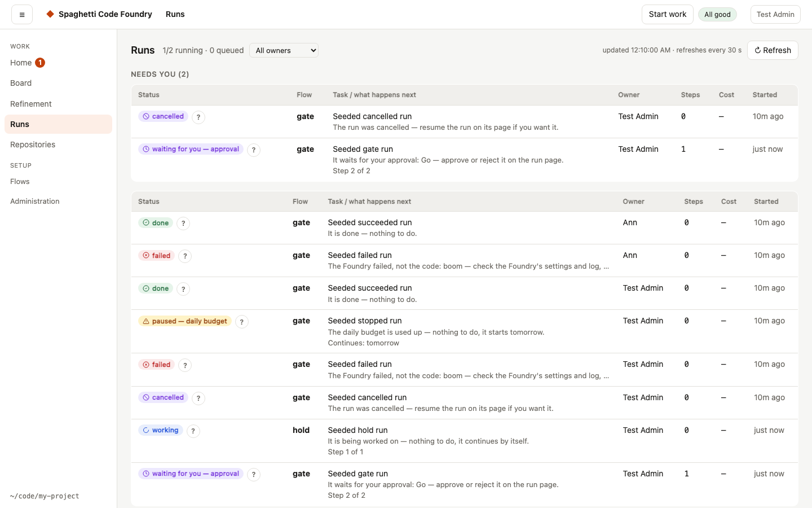The width and height of the screenshot is (812, 508).
Task: Click Ann's failed status badge
Action: 156,256
